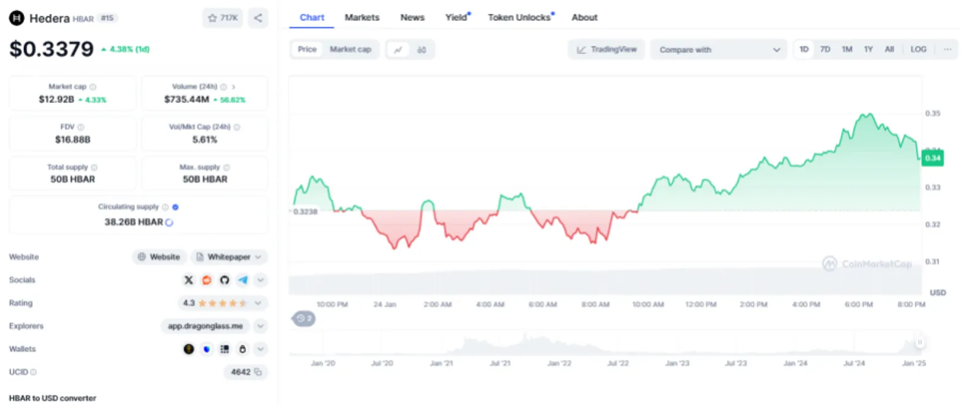This screenshot has width=980, height=408.
Task: Toggle LOG scale on chart
Action: 918,50
